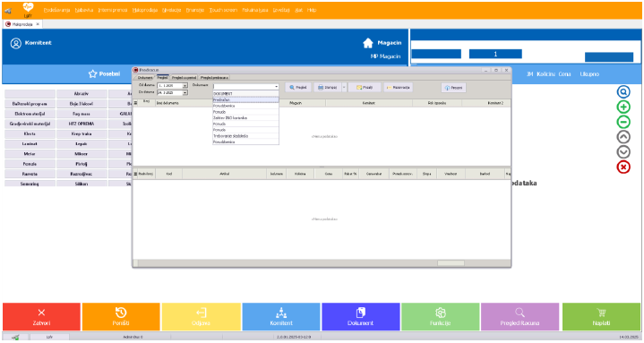Screen dimensions: 644x343
Task: Click the Artikal column header
Action: 224,174
